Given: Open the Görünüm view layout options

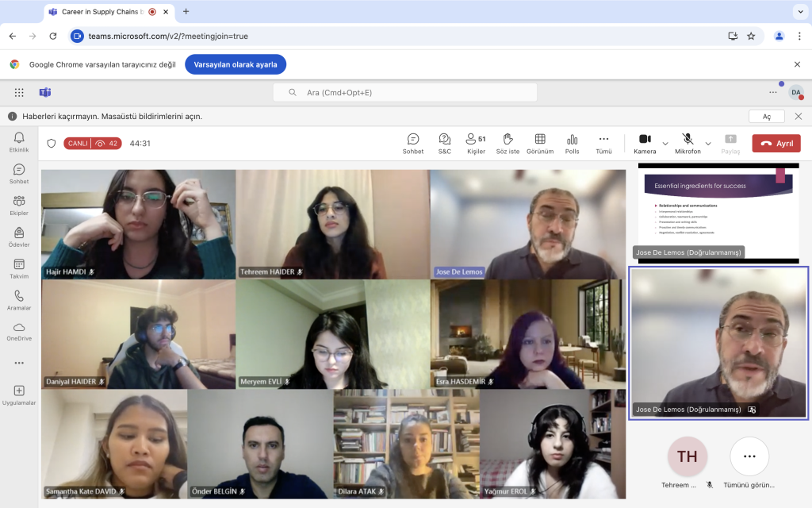Looking at the screenshot, I should (x=540, y=143).
